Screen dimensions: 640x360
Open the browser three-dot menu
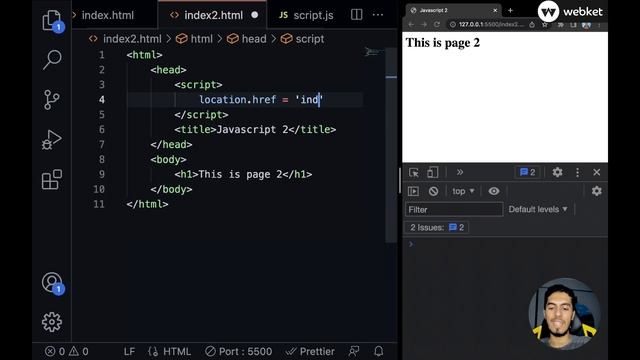coord(599,24)
